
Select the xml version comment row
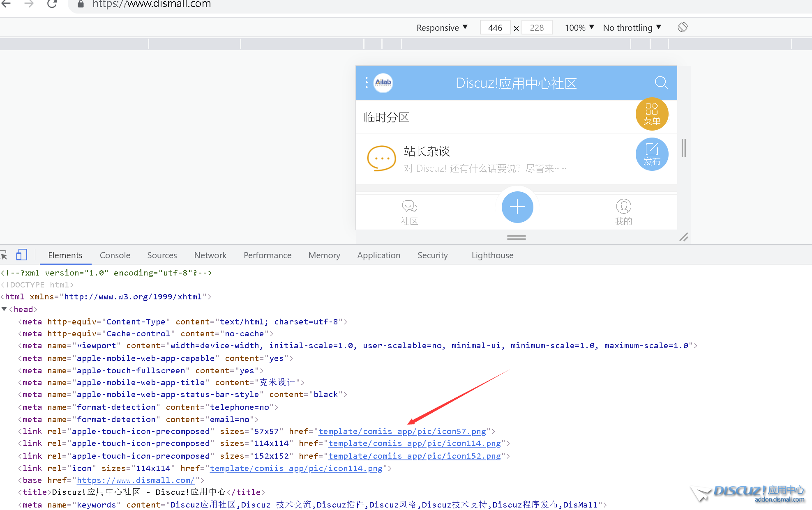106,273
